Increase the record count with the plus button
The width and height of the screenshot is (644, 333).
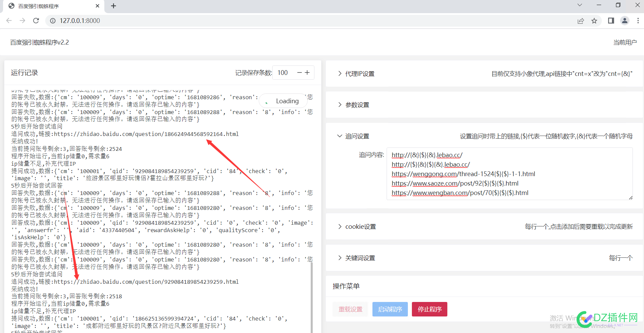(307, 73)
